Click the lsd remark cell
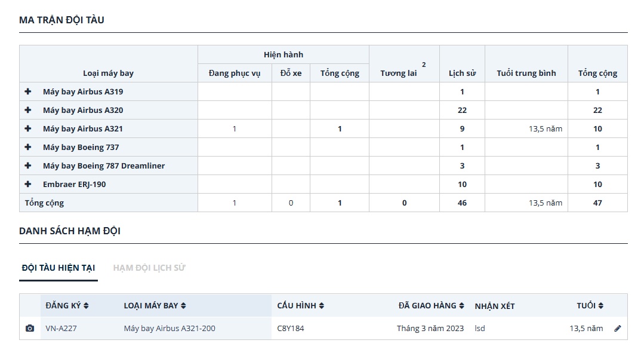The width and height of the screenshot is (644, 349). pyautogui.click(x=480, y=329)
